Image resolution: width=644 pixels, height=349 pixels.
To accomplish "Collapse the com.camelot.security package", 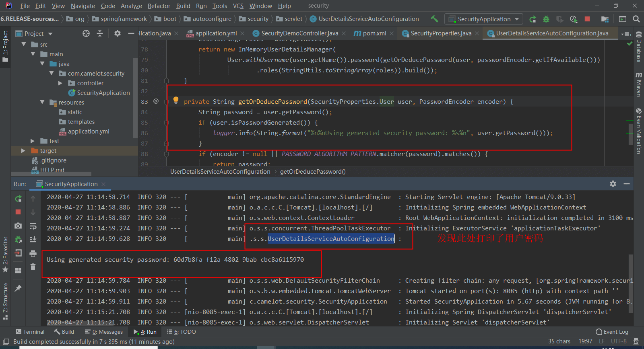I will tap(52, 73).
